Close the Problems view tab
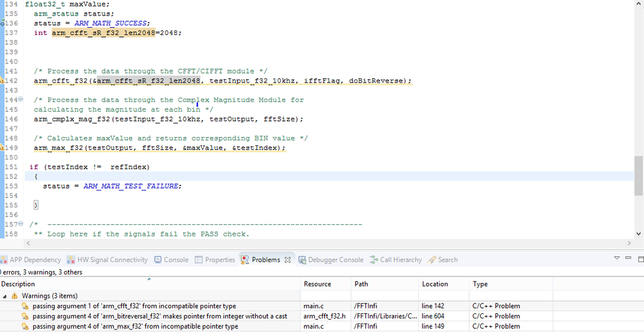Viewport: 644px width, 332px height. 288,260
